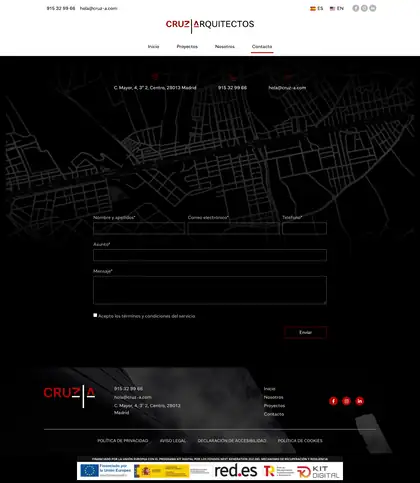Click footer phone number link
This screenshot has height=483, width=420.
[128, 389]
